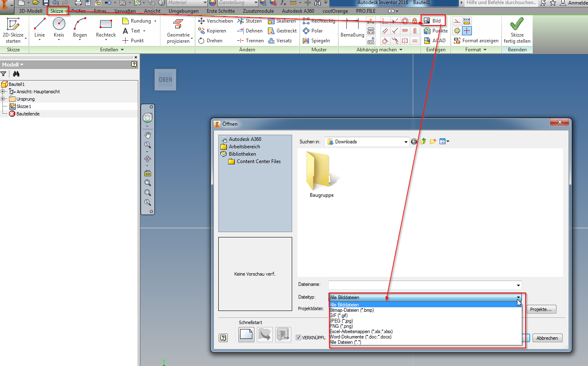Choose the Punkt tool in Erstellen
588x366 pixels.
click(133, 41)
